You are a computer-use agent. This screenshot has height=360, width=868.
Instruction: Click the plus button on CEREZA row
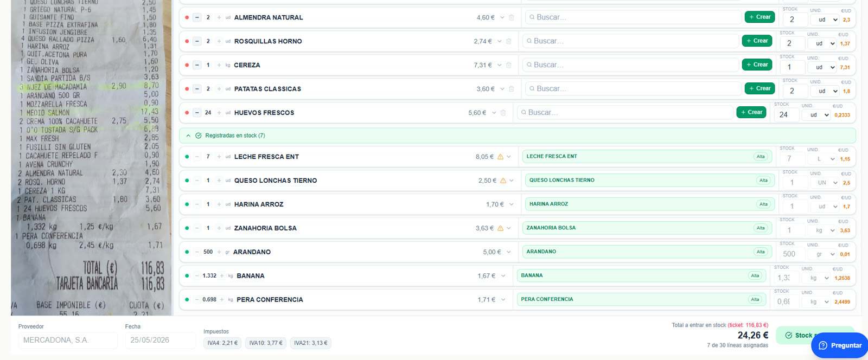219,65
